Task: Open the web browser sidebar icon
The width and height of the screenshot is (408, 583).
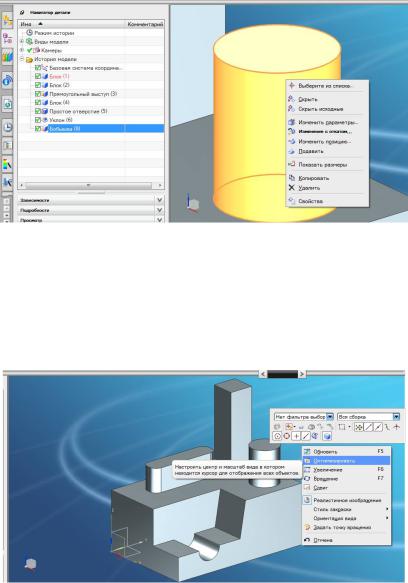Action: (7, 104)
